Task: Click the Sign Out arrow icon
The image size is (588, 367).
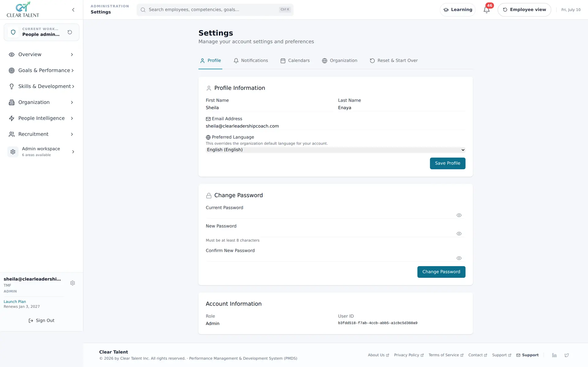Action: [31, 321]
